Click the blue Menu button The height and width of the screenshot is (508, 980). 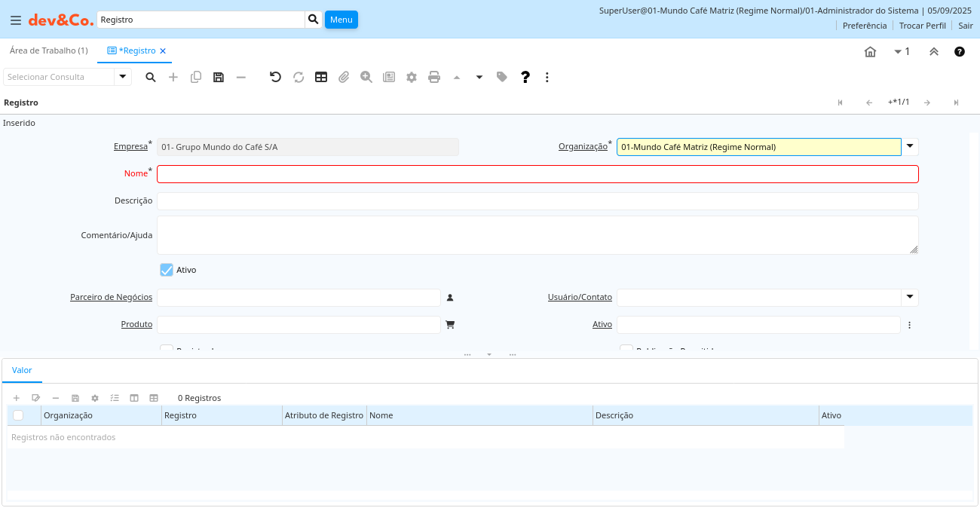coord(341,20)
